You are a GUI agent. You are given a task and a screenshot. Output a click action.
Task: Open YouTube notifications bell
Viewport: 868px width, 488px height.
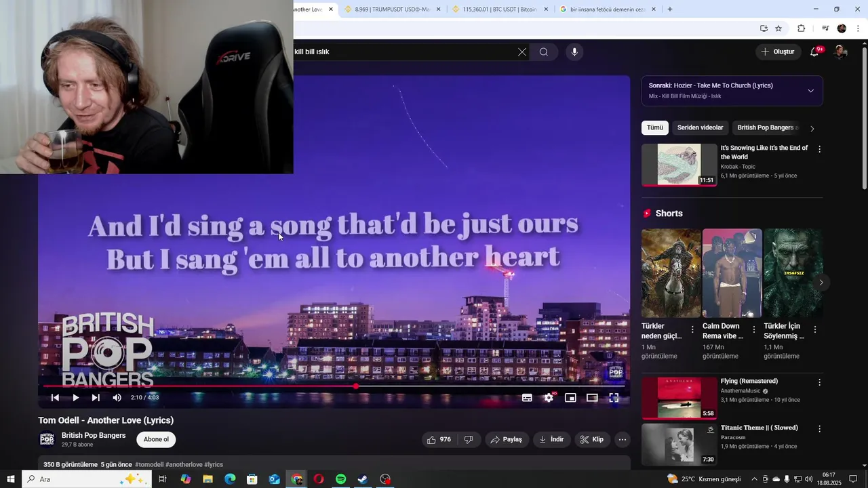click(x=815, y=52)
